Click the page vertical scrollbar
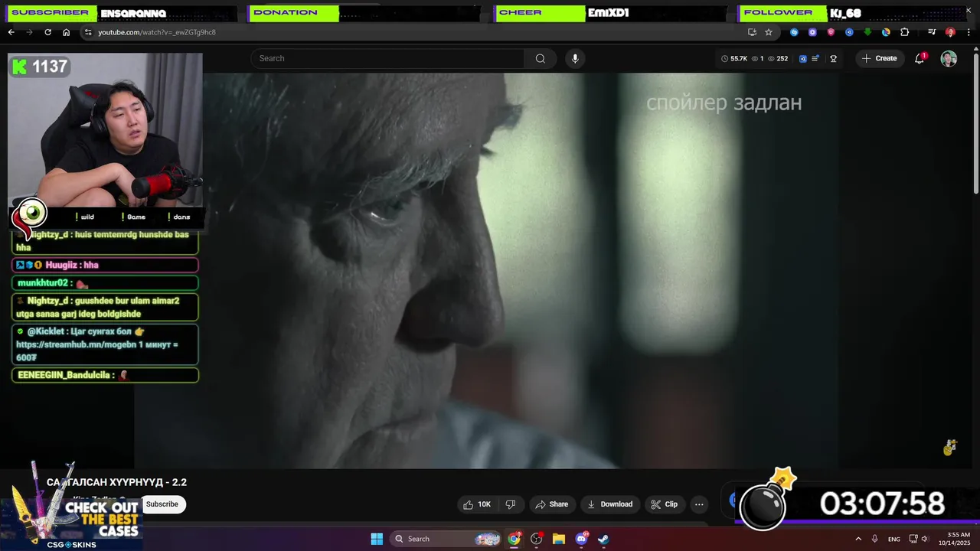This screenshot has width=980, height=551. point(975,122)
